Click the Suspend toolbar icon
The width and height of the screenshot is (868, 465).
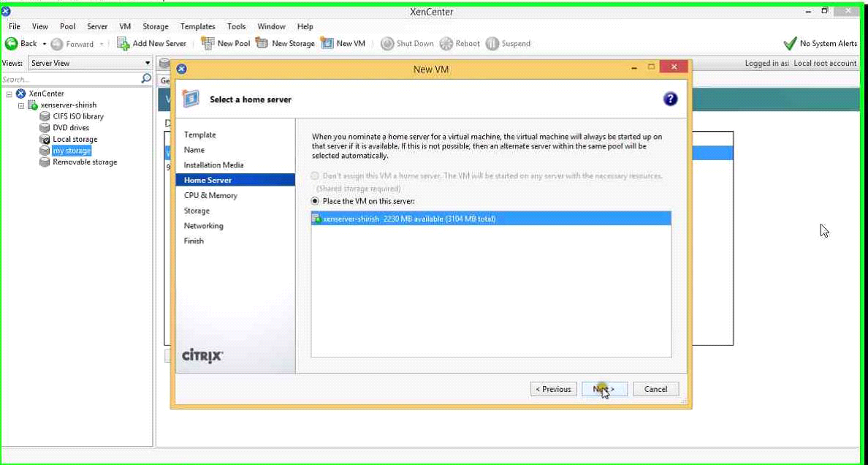pos(492,43)
